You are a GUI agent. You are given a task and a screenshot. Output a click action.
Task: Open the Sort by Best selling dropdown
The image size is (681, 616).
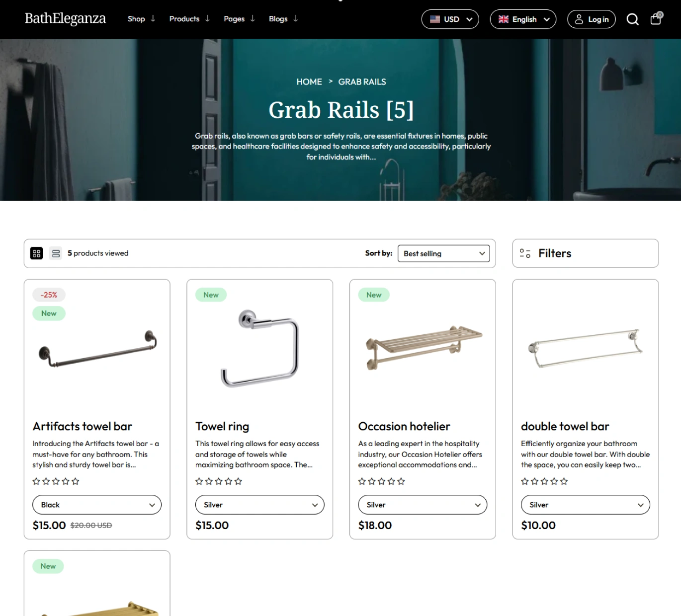pyautogui.click(x=443, y=253)
